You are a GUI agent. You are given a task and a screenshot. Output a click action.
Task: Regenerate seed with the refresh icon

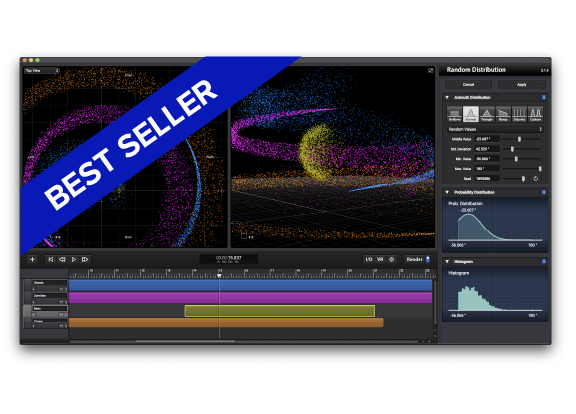tap(536, 179)
